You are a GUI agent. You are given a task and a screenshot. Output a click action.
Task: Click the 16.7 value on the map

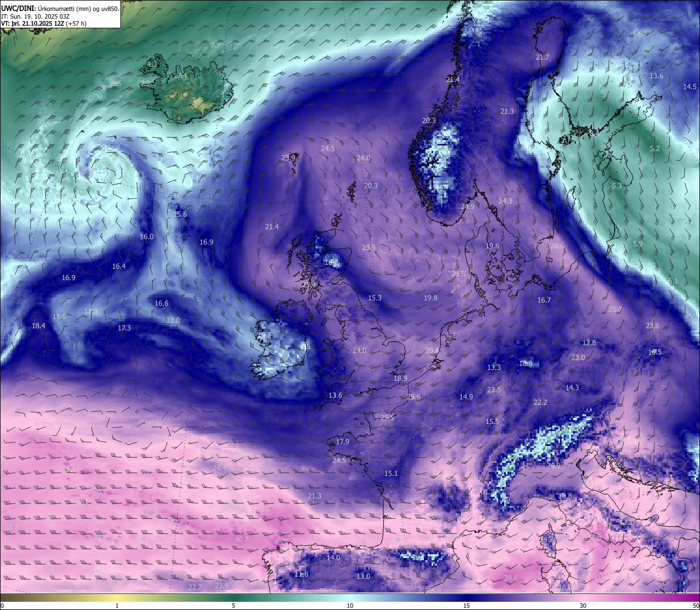[544, 300]
